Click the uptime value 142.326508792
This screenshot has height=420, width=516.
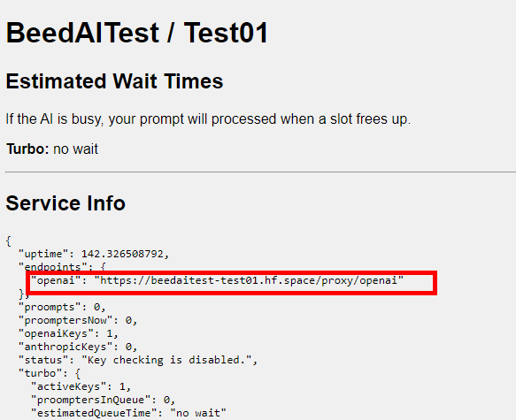coord(122,254)
